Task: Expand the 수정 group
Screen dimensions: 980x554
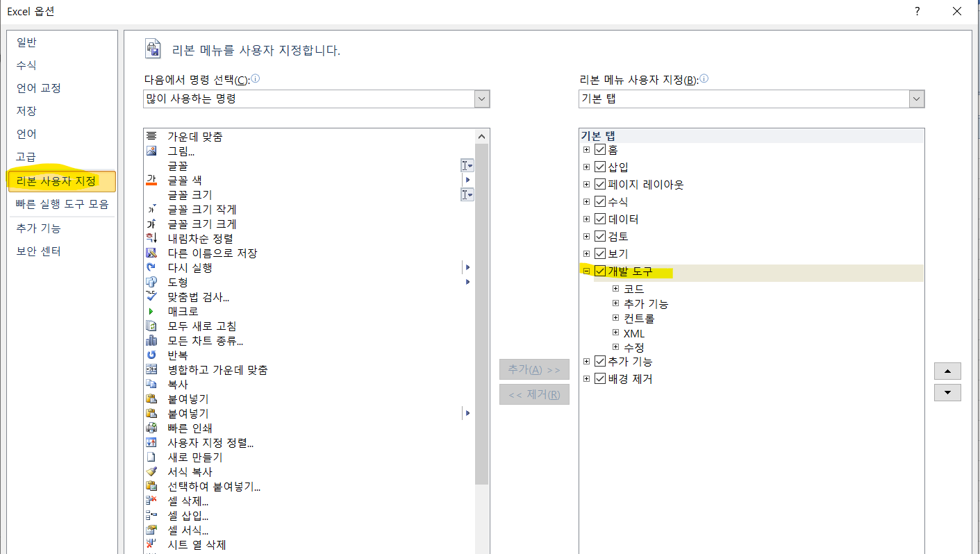Action: 615,346
